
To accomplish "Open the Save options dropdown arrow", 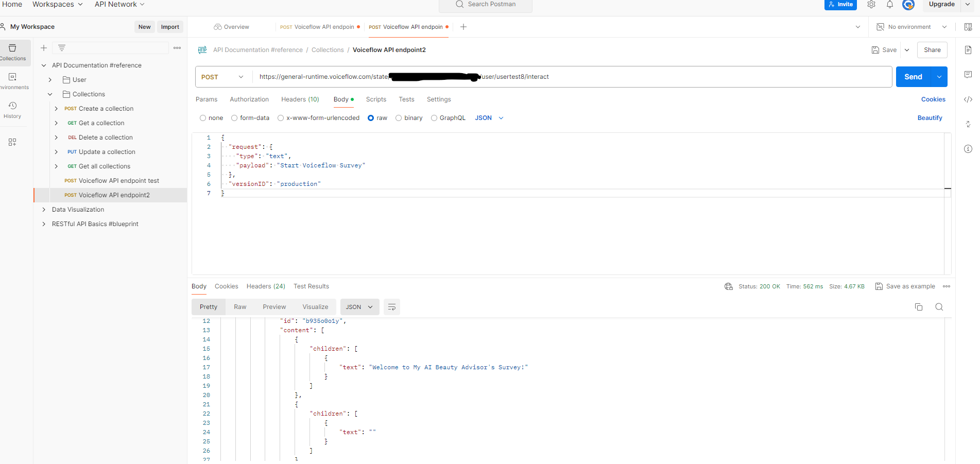I will (907, 50).
